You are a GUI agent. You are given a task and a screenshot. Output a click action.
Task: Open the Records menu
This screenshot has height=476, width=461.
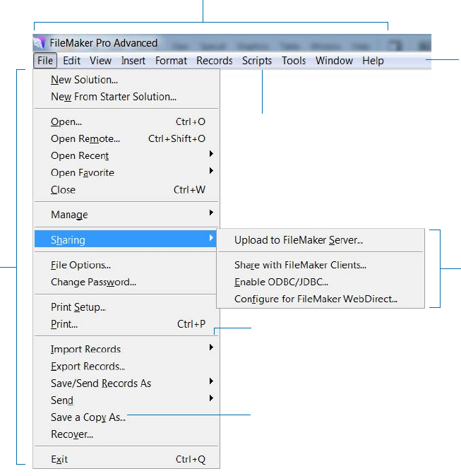coord(215,61)
